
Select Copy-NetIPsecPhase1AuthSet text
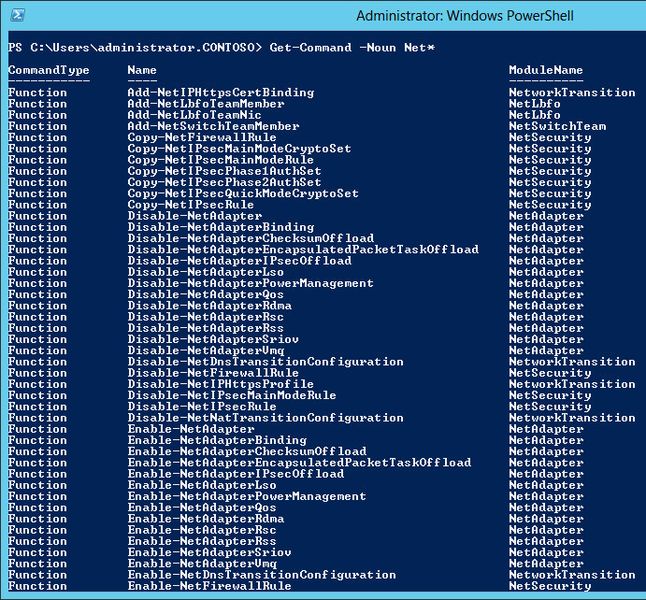point(225,171)
